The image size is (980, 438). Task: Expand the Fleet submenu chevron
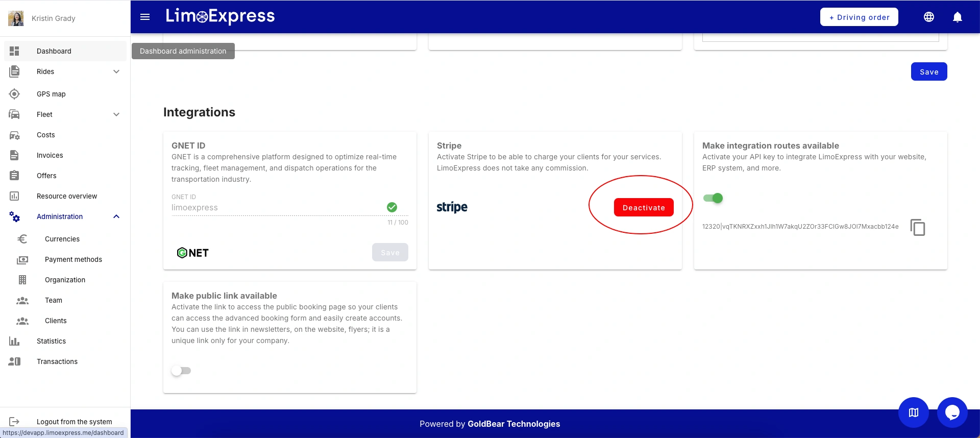116,114
